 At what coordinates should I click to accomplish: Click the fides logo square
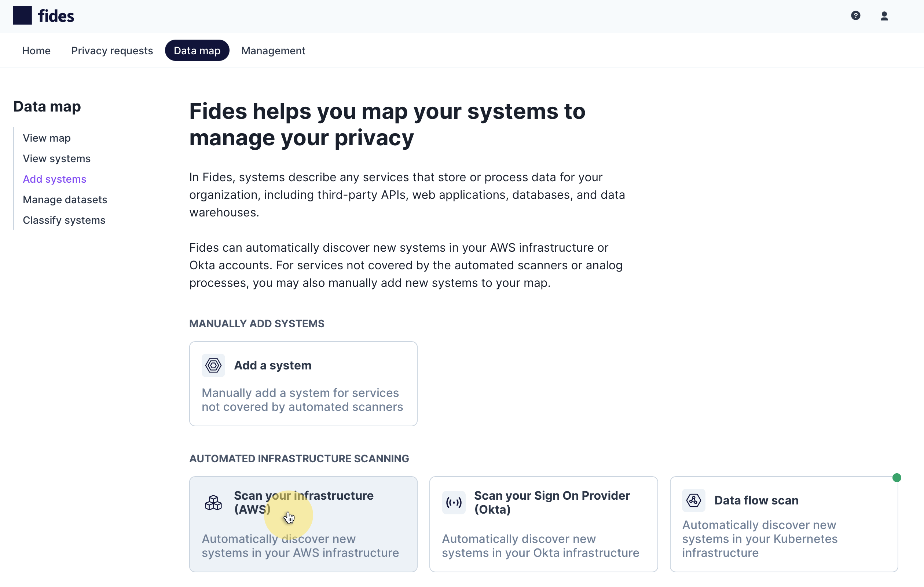pos(22,16)
